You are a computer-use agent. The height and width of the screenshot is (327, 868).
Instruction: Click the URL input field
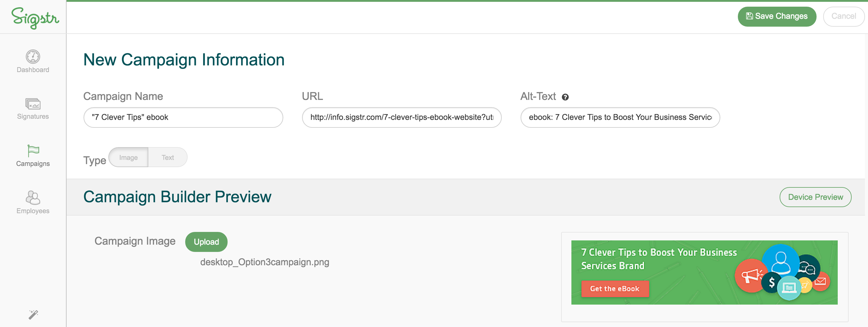(x=403, y=117)
